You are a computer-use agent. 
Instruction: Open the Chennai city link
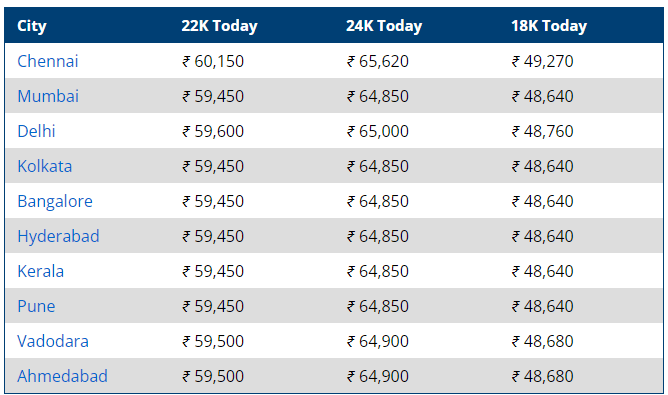(x=48, y=61)
